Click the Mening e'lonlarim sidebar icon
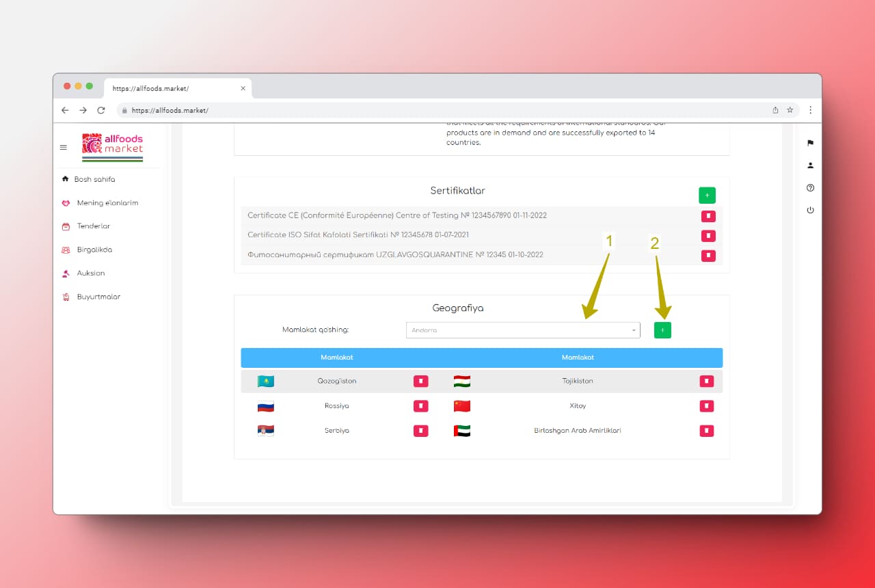Screen dimensions: 875x588 pos(66,203)
